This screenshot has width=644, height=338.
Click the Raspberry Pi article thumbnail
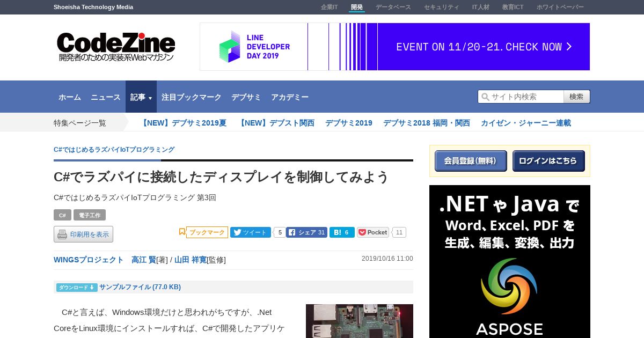click(x=360, y=321)
